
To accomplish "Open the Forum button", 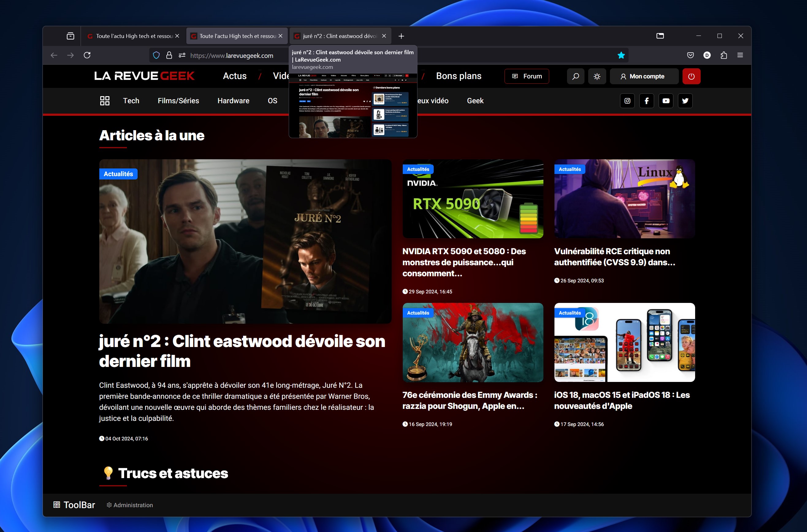I will click(x=527, y=76).
